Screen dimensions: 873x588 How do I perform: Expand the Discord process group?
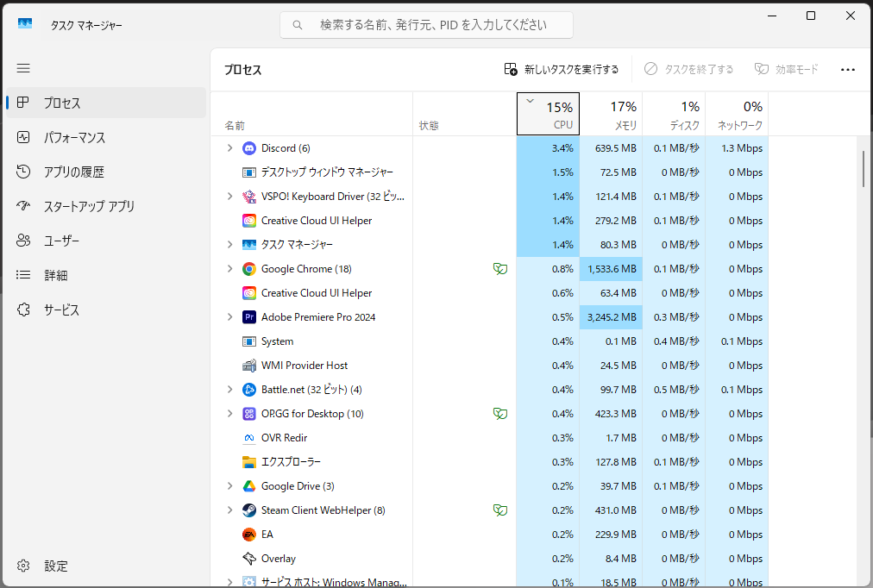click(x=229, y=148)
